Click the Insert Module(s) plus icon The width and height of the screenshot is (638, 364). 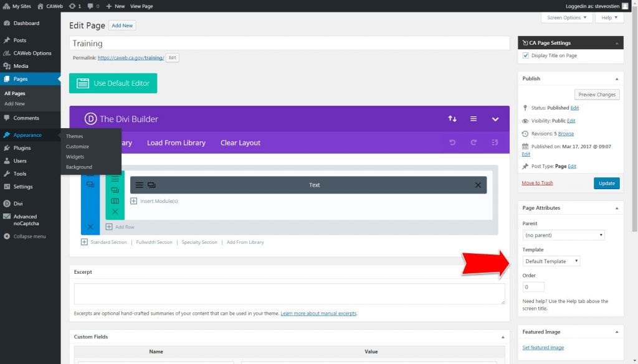134,200
